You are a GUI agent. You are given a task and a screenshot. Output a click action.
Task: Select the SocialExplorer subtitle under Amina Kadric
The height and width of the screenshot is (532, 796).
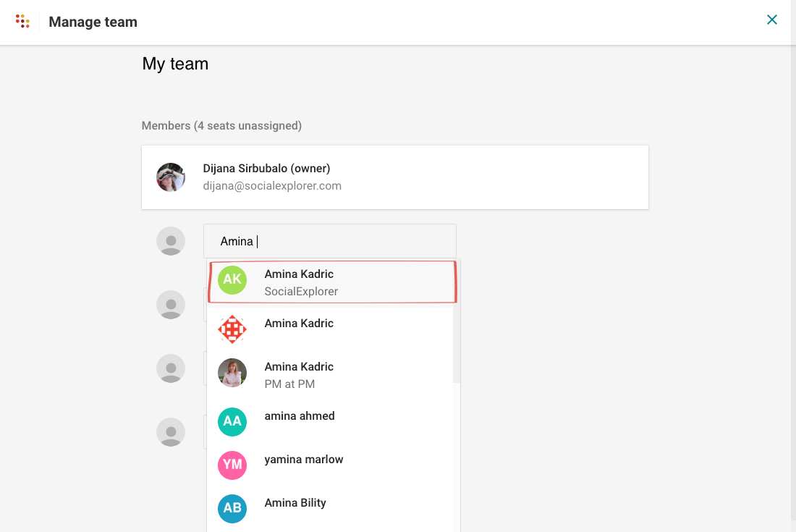tap(301, 292)
